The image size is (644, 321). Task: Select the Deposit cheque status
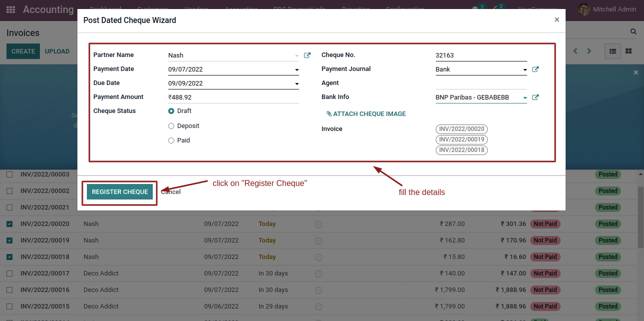(171, 126)
